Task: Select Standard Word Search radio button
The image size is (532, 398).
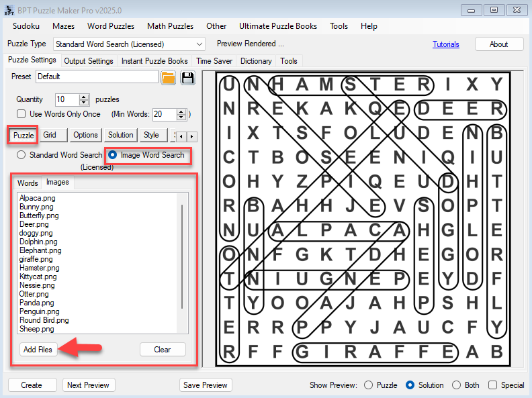Action: coord(21,155)
